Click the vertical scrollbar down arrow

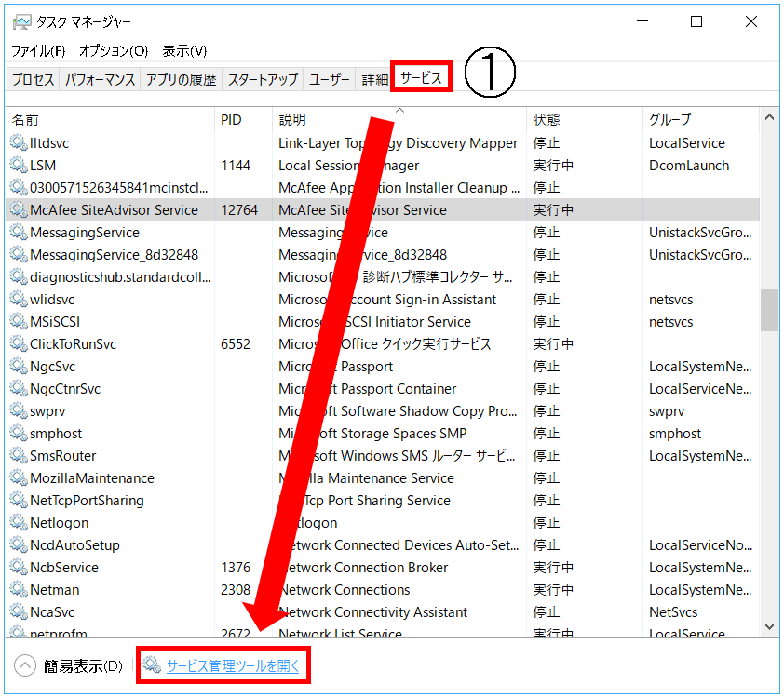(769, 628)
